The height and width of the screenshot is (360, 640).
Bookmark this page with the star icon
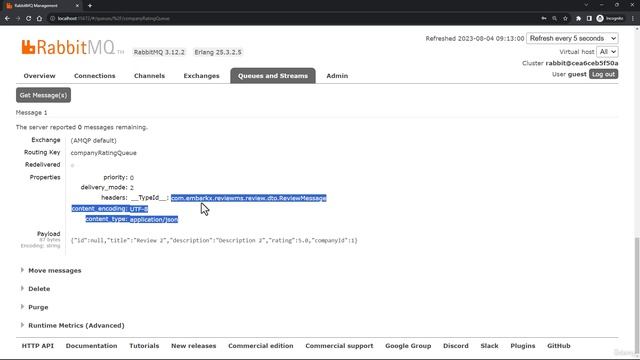565,18
